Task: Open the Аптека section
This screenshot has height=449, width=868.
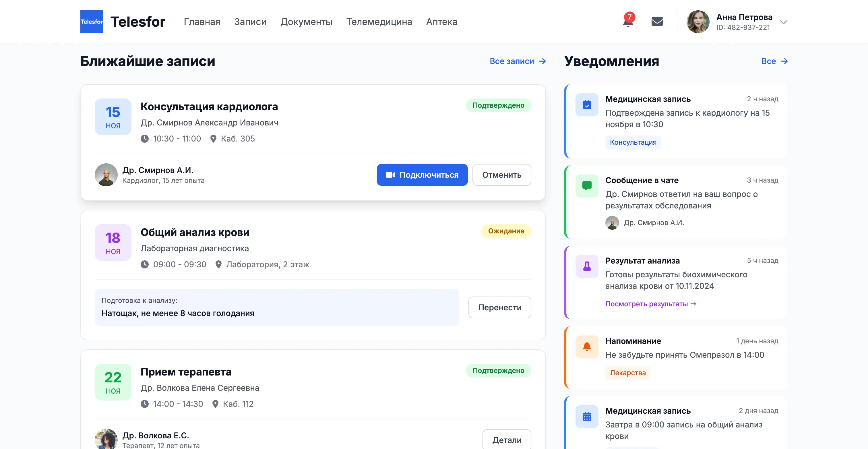Action: click(x=442, y=22)
